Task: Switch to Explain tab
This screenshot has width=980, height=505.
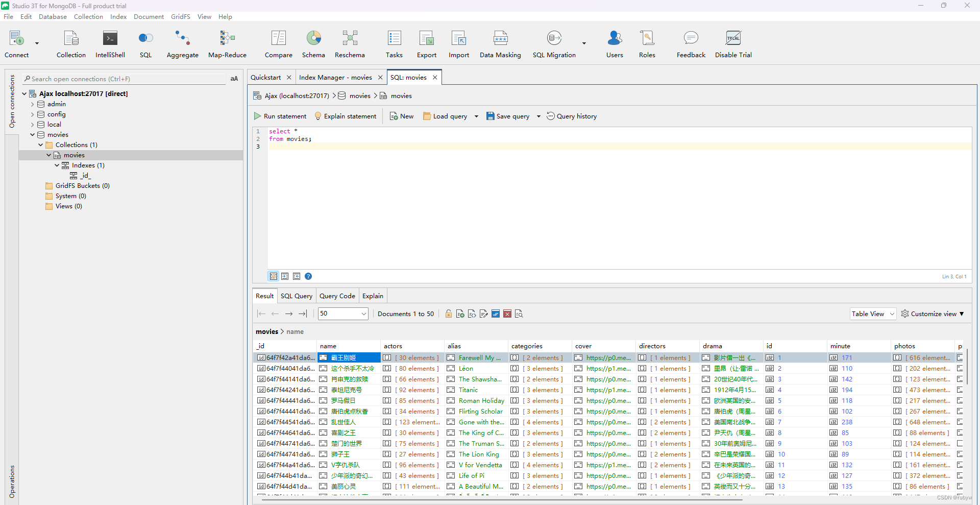Action: tap(373, 296)
